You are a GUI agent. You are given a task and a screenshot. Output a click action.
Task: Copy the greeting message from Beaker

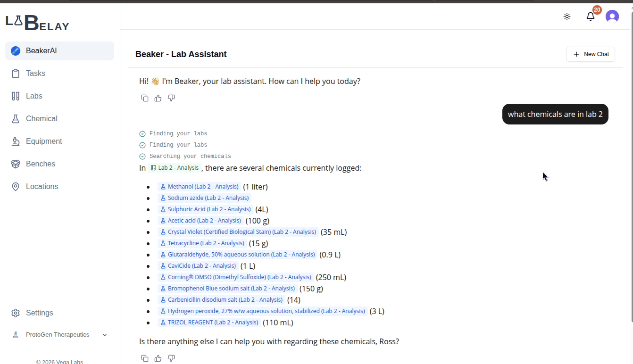click(145, 98)
